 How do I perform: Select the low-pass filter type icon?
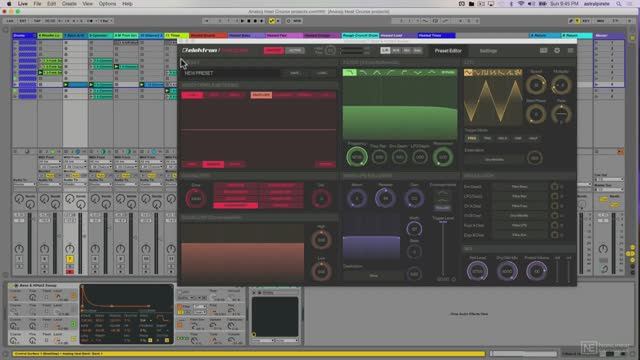tap(349, 73)
